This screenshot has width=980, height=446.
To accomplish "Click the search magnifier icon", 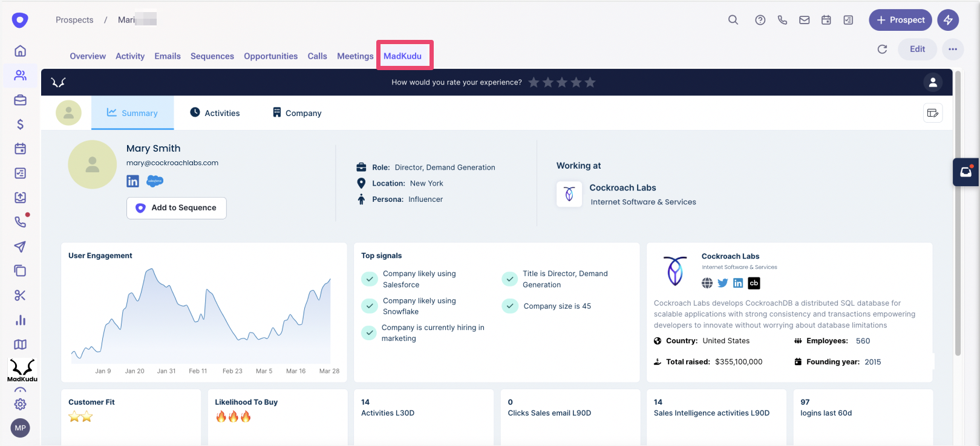I will 733,20.
